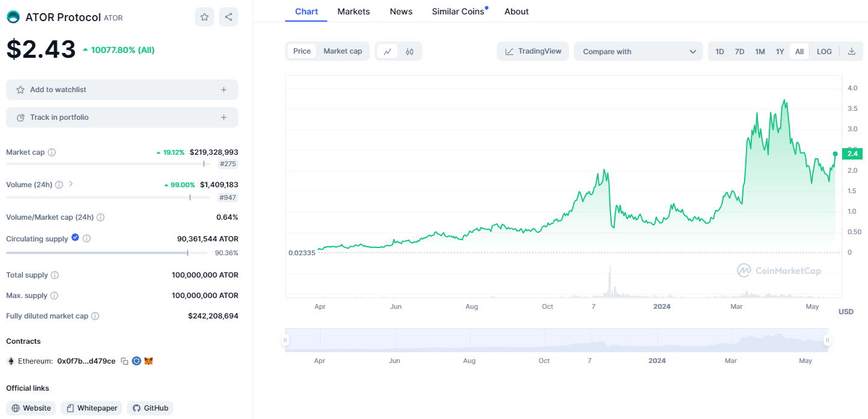This screenshot has height=419, width=868.
Task: Open the Whitepaper link
Action: click(x=92, y=408)
